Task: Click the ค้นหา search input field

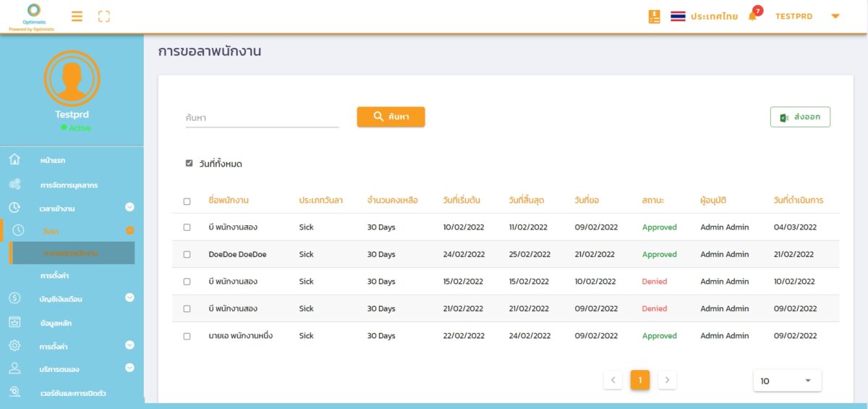Action: tap(262, 118)
